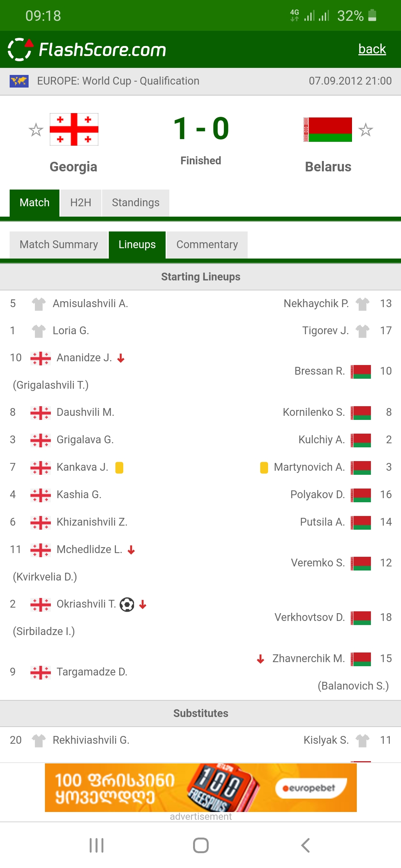Tap the Georgia flag in header
The width and height of the screenshot is (401, 868).
click(x=74, y=129)
